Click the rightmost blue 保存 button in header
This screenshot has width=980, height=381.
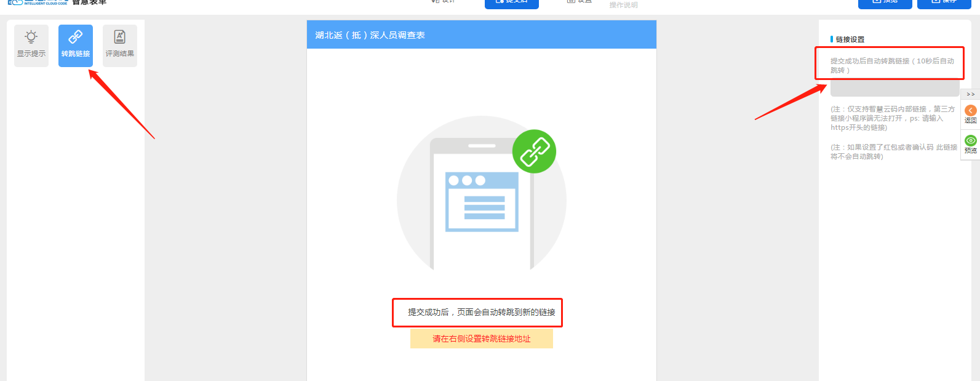[x=944, y=3]
